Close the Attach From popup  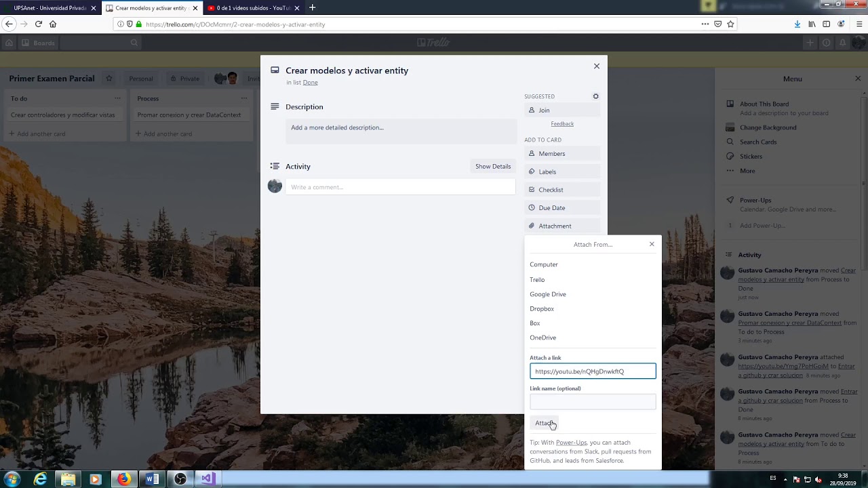point(652,244)
